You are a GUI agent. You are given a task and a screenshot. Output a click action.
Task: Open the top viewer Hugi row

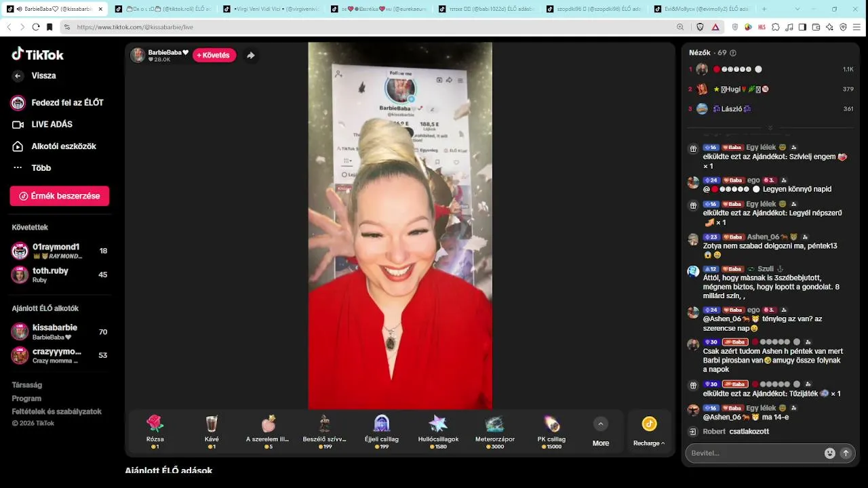[771, 89]
